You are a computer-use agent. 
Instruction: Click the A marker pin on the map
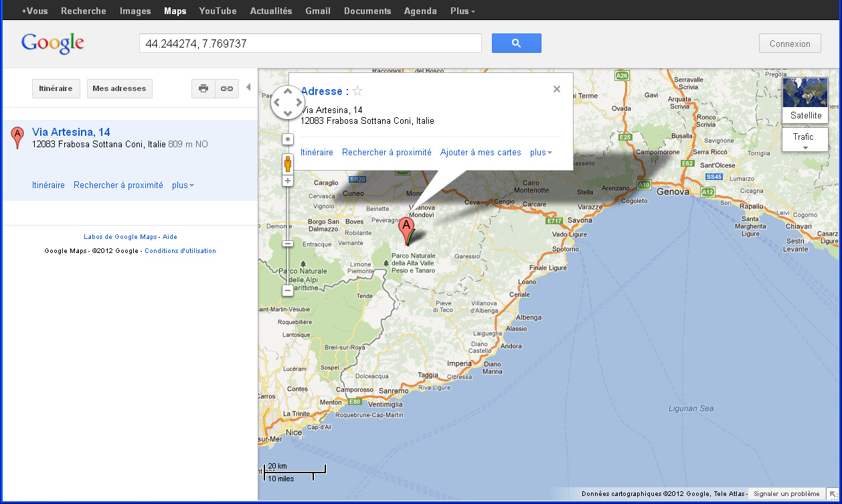click(405, 232)
